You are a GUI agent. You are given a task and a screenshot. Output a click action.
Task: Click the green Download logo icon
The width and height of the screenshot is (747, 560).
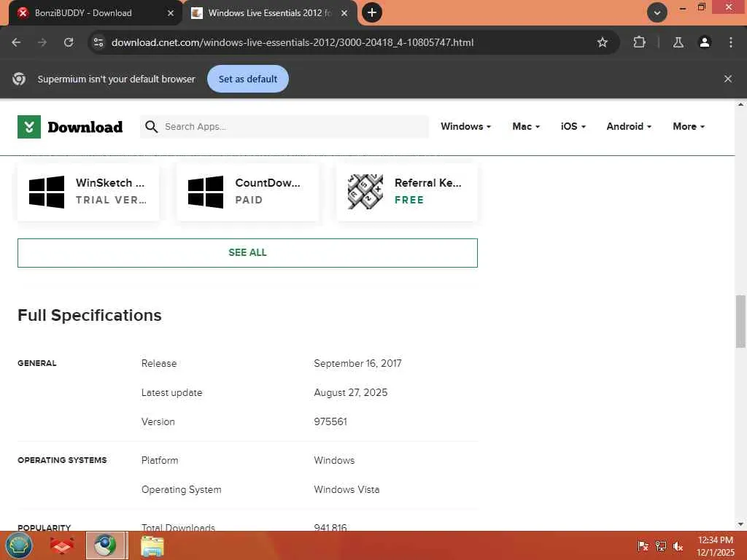coord(29,127)
